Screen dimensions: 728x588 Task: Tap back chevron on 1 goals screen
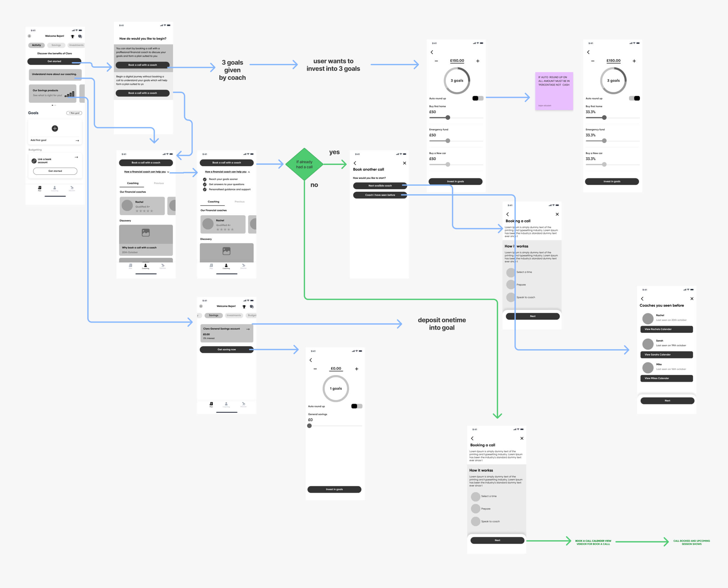point(311,360)
